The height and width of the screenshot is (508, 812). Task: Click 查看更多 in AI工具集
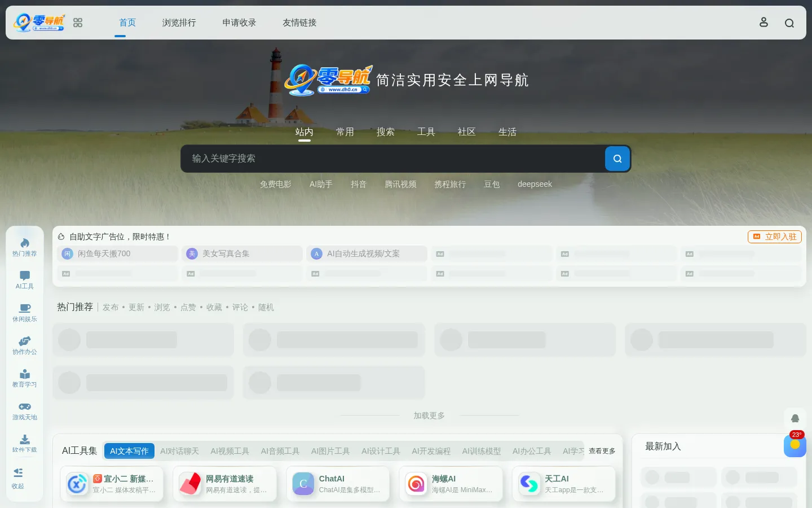[x=602, y=451]
